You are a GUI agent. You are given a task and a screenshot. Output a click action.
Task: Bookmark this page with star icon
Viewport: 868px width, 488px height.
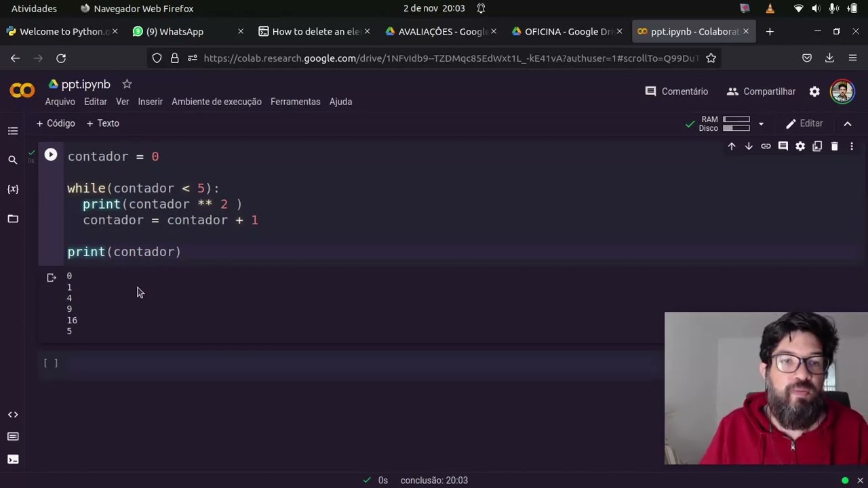pos(711,58)
